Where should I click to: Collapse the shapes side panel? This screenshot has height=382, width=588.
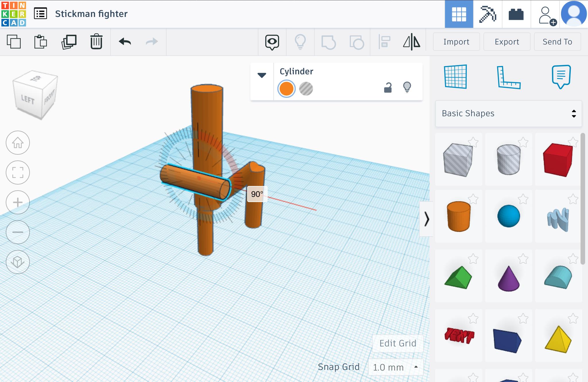click(x=426, y=219)
